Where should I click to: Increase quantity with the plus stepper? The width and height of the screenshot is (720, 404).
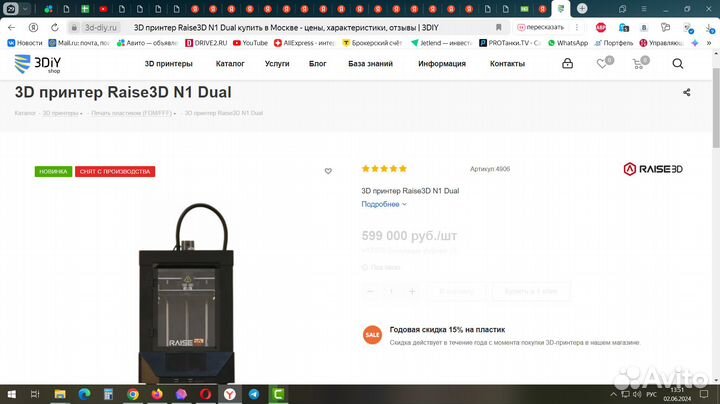pos(412,292)
